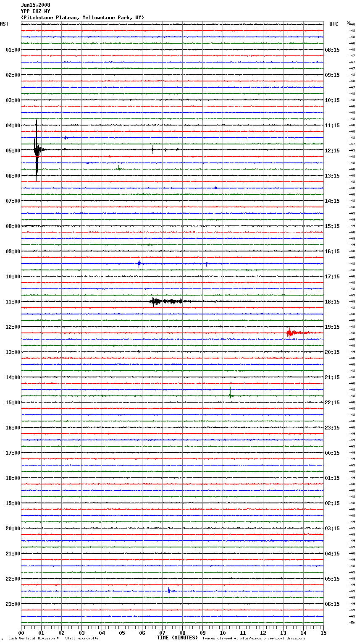Click the Jun15,2008 date header

(35, 5)
